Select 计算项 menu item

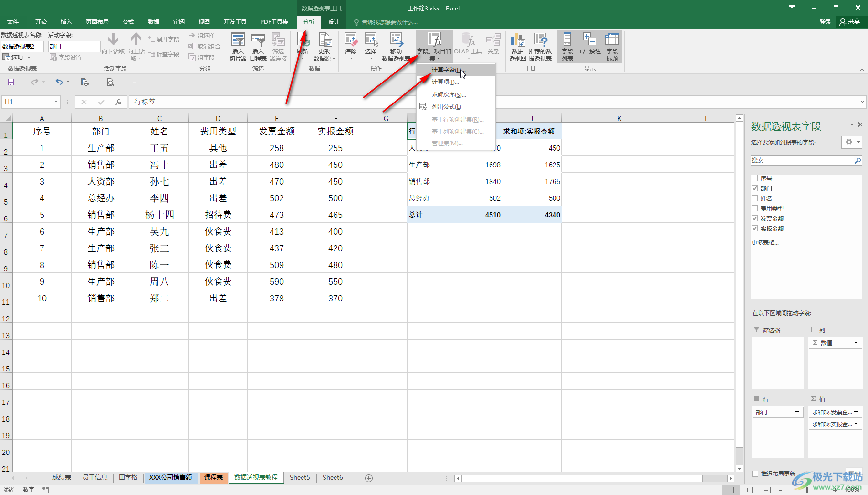click(x=456, y=82)
